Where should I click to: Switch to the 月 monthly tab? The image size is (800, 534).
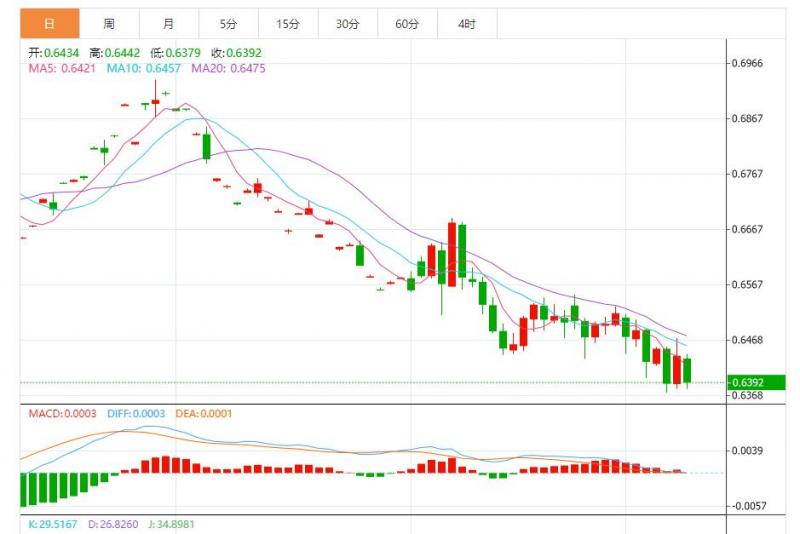(x=169, y=23)
